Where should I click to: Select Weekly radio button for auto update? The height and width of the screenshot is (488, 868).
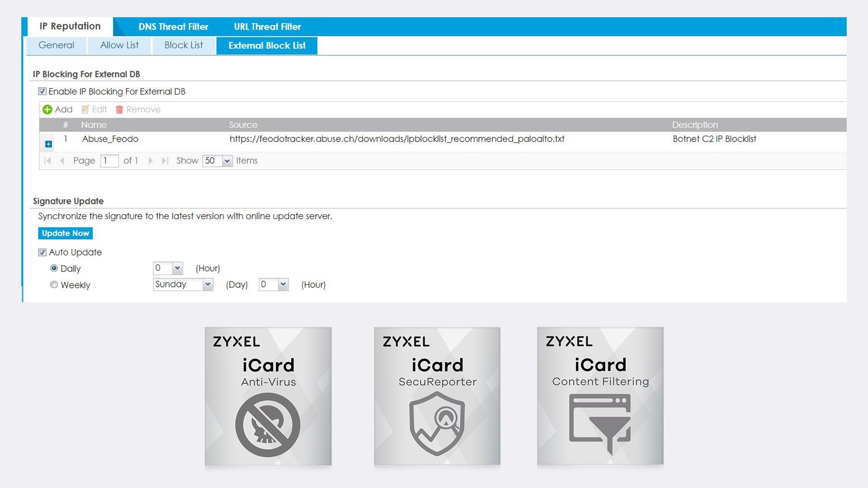pyautogui.click(x=53, y=285)
